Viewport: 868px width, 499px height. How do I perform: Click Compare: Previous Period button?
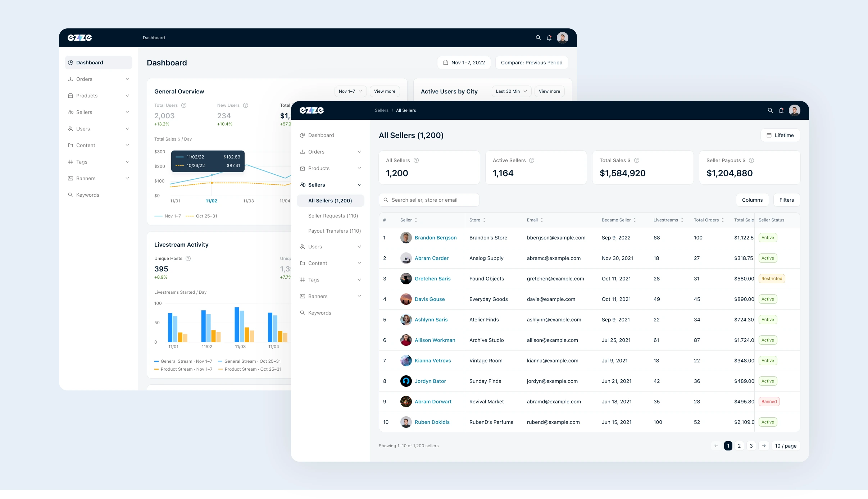click(532, 63)
